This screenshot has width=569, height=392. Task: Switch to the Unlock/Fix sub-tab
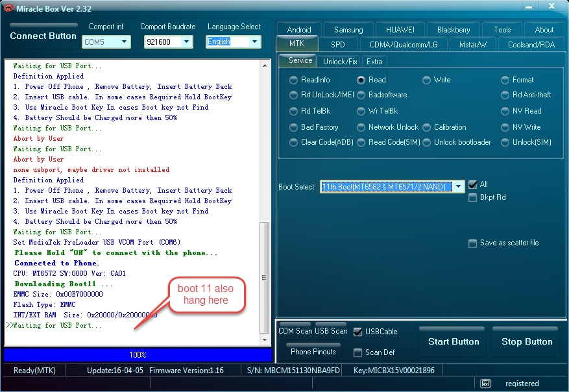pos(340,62)
